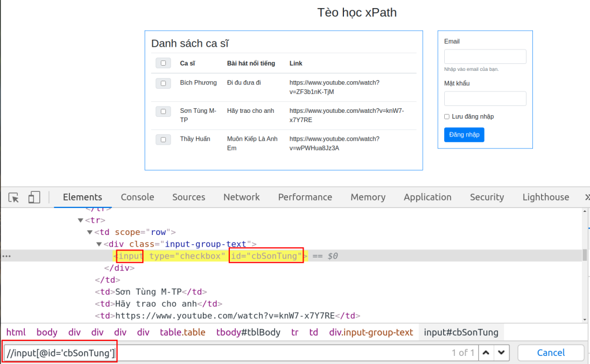
Task: Open the hidden DevTools panels chevron
Action: 587,197
